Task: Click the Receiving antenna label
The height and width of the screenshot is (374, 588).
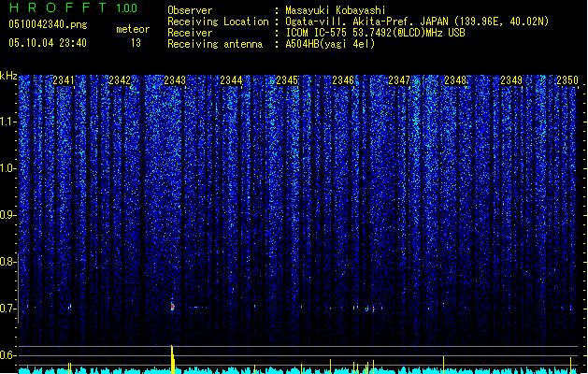Action: point(215,44)
